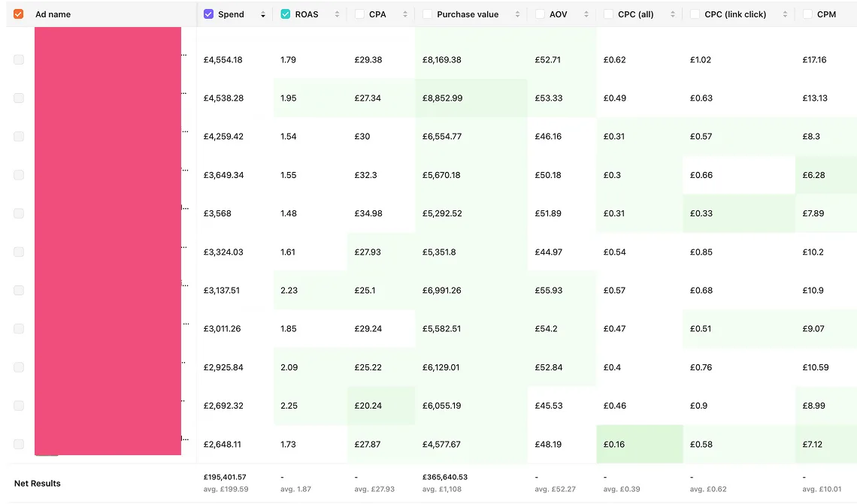
Task: Click the avg. £10.01 CPM summary
Action: tap(822, 489)
